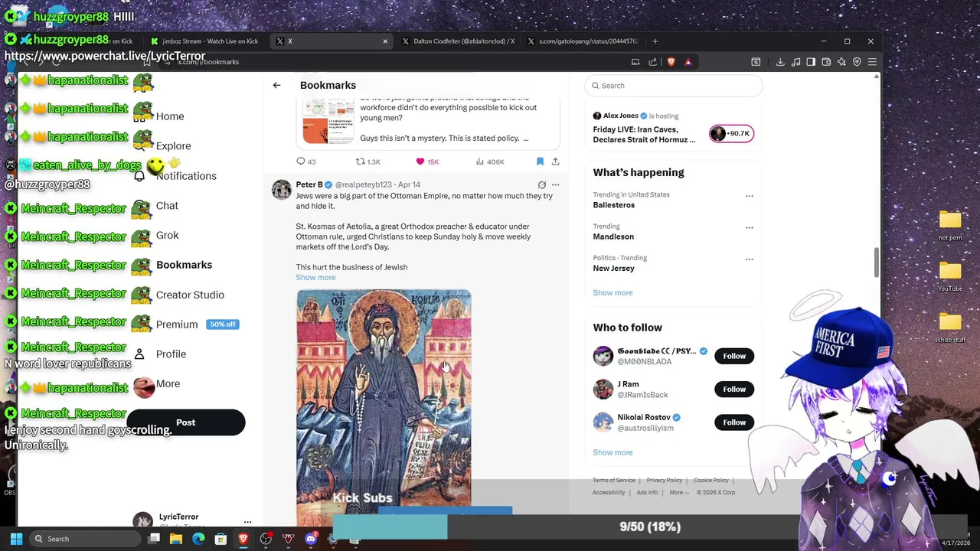Launch Microsoft Edge from taskbar
Viewport: 980px width, 551px height.
pos(198,539)
